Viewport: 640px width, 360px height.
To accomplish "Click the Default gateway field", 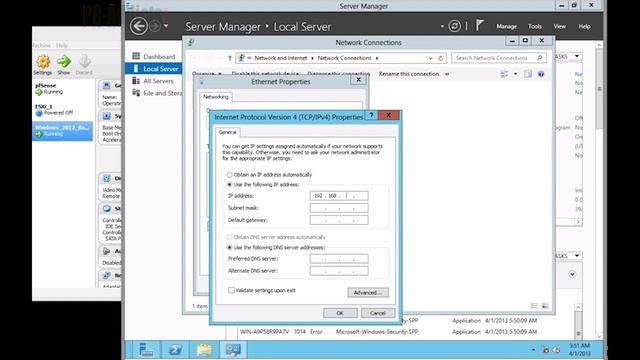I will point(339,220).
